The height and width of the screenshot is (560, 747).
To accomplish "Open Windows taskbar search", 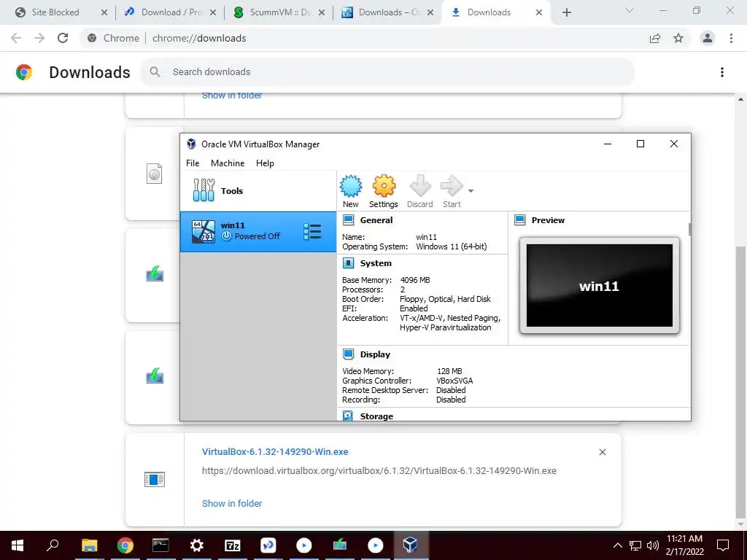I will point(53,545).
